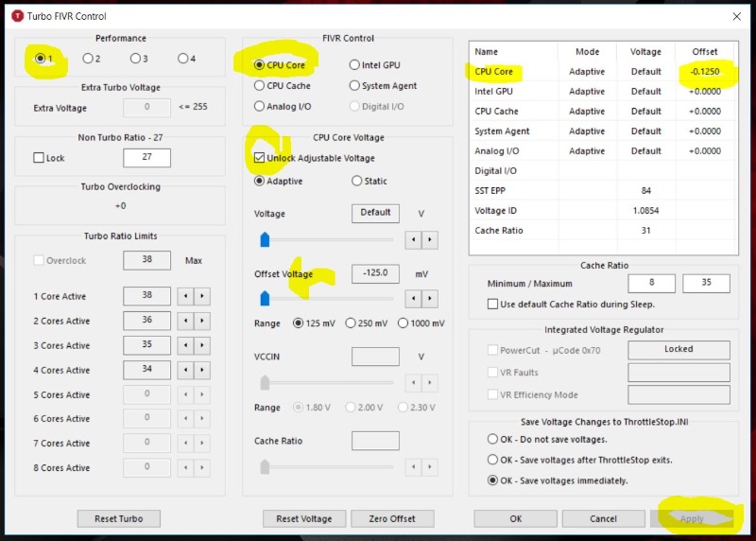
Task: Set offset range to 250 mV
Action: (367, 323)
